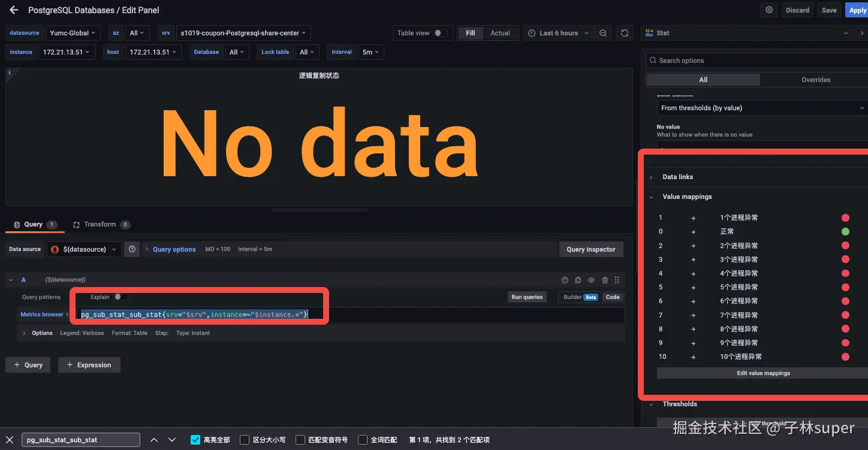Open Last 6 hours time picker
This screenshot has width=868, height=450.
(559, 33)
